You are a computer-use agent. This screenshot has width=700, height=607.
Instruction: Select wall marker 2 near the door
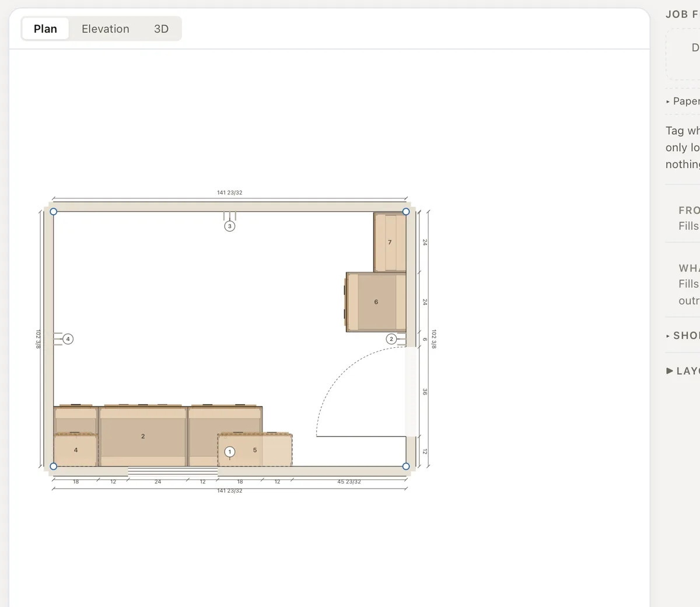pos(391,339)
